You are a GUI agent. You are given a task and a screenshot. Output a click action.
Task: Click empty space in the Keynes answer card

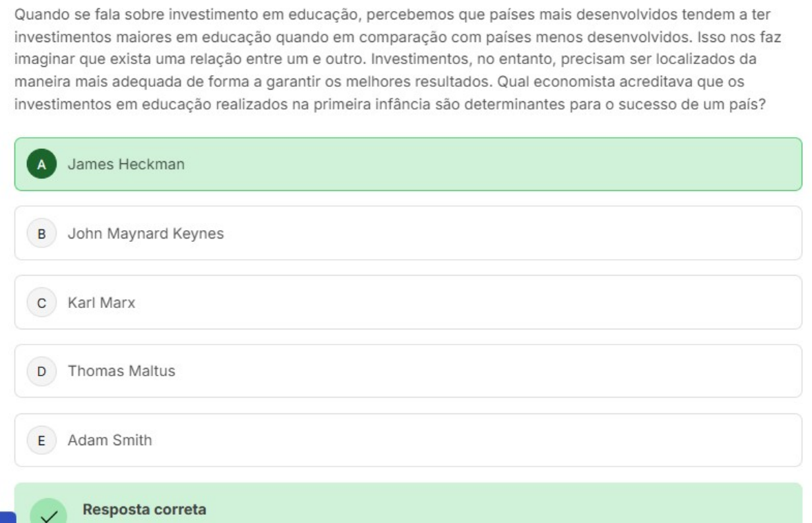pyautogui.click(x=483, y=234)
